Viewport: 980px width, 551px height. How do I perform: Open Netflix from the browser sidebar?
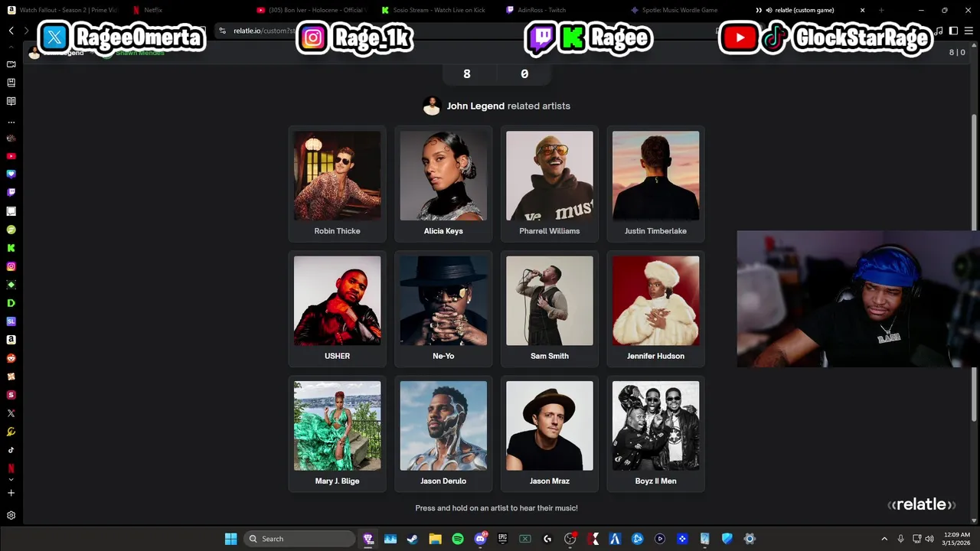click(x=11, y=468)
